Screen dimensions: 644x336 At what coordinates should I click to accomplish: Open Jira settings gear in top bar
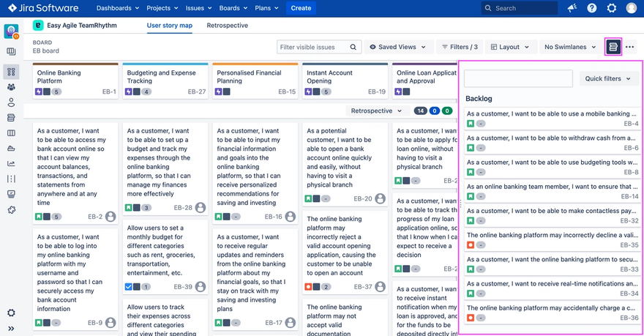tap(612, 8)
